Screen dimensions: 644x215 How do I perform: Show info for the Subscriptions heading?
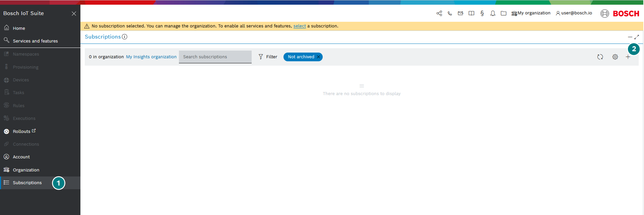point(125,37)
